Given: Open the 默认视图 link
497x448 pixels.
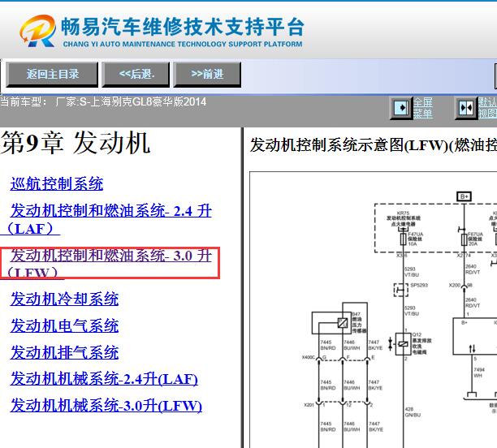Looking at the screenshot, I should (487, 108).
